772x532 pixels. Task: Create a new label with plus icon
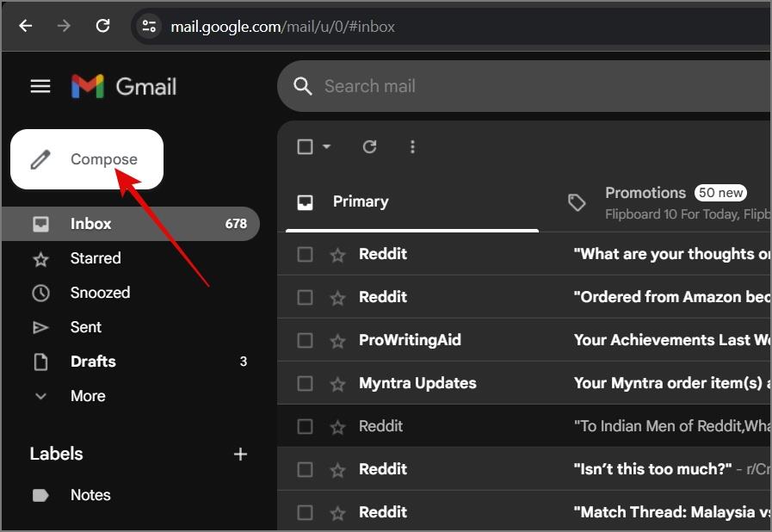coord(240,455)
